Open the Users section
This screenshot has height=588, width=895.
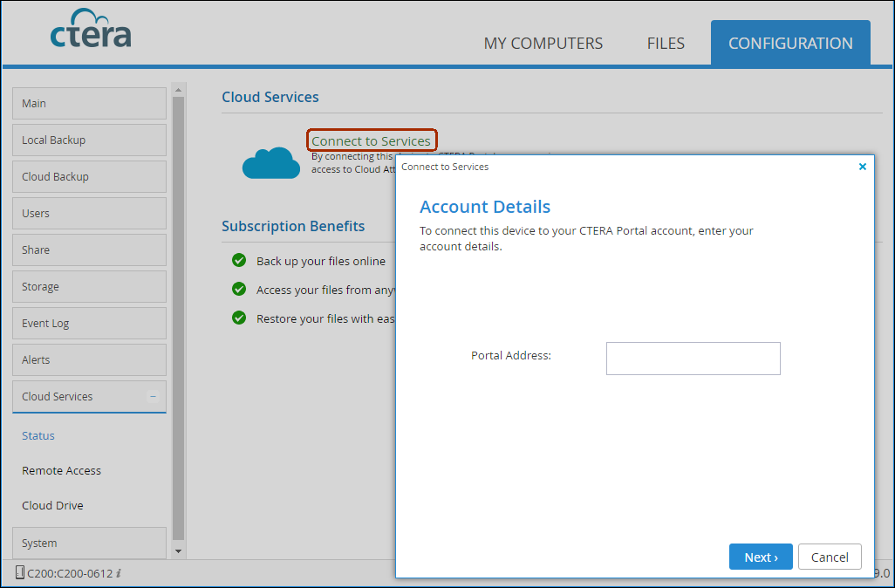click(90, 213)
